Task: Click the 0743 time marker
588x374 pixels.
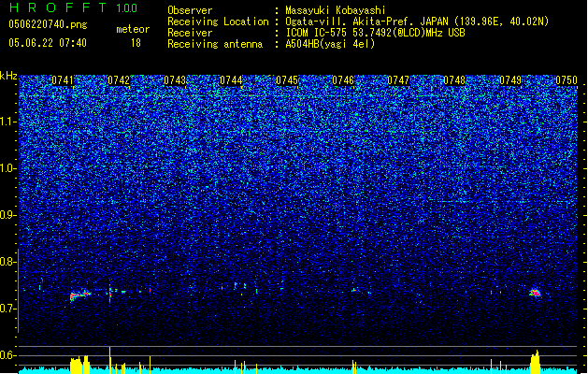Action: [x=175, y=80]
